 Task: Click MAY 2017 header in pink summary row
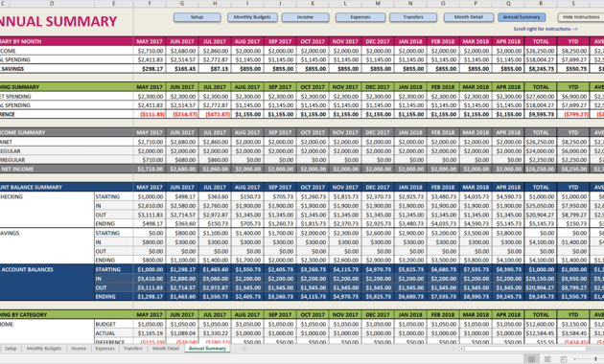pyautogui.click(x=150, y=41)
